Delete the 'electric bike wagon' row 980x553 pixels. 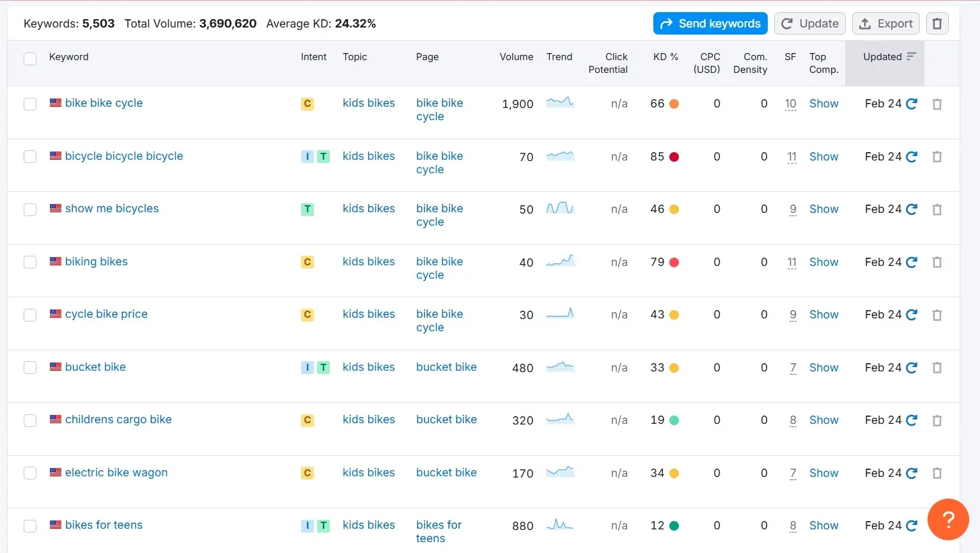937,473
